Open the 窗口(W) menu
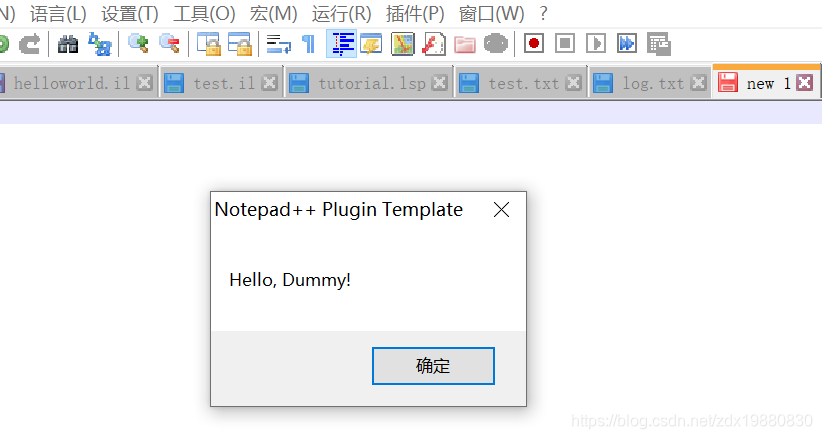Screen dimensions: 822x439 (x=492, y=14)
